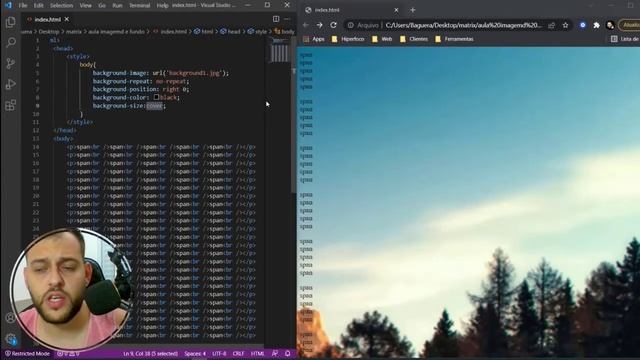
Task: Click the Chrome update button (Atualizar)
Action: point(630,25)
